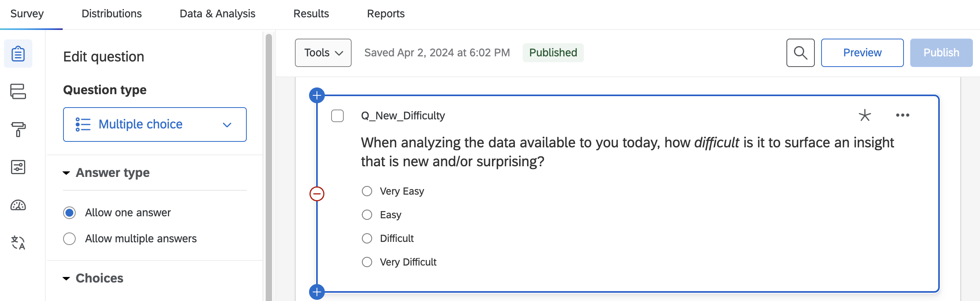980x301 pixels.
Task: Click the search magnifier icon
Action: pos(800,53)
